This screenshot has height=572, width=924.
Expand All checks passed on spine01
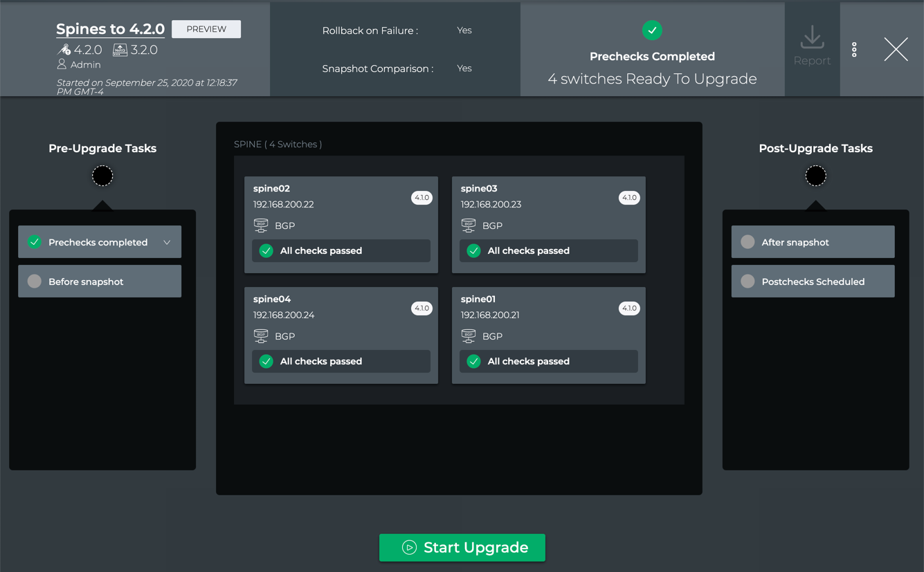[549, 362]
